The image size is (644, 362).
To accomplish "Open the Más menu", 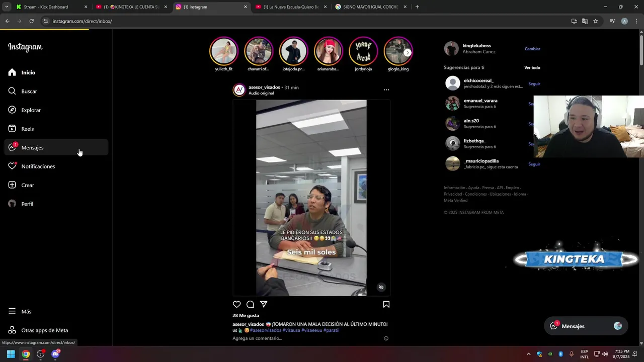I will (x=56, y=311).
